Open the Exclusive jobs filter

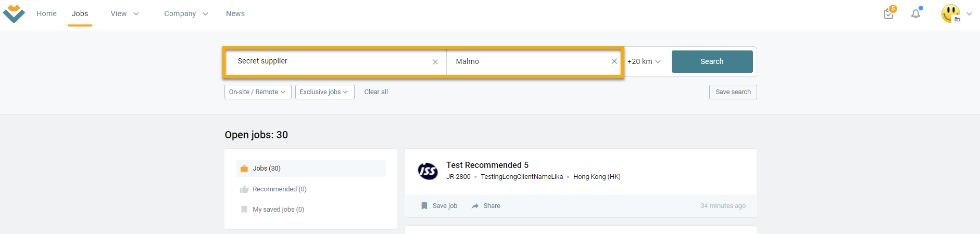pyautogui.click(x=325, y=92)
